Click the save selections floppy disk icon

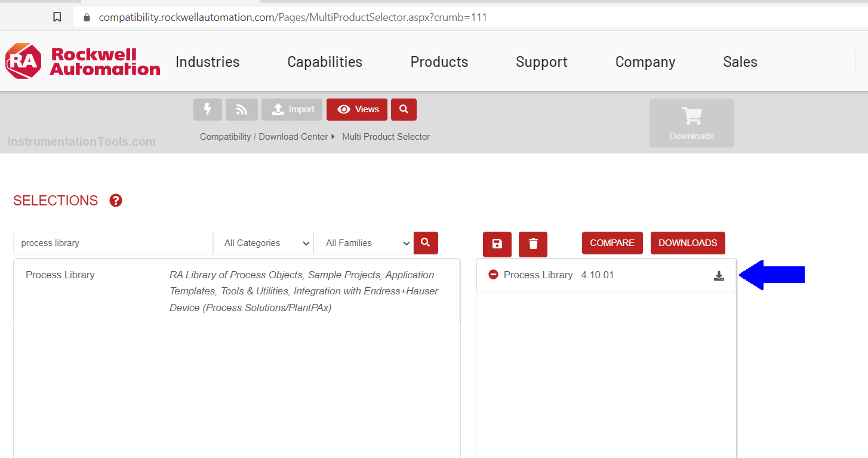point(497,244)
